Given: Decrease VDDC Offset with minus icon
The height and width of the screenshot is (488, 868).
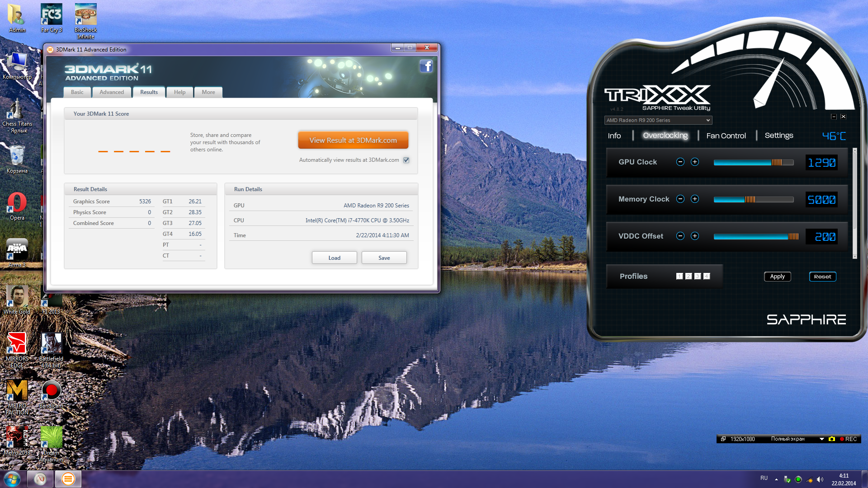Looking at the screenshot, I should (x=680, y=236).
